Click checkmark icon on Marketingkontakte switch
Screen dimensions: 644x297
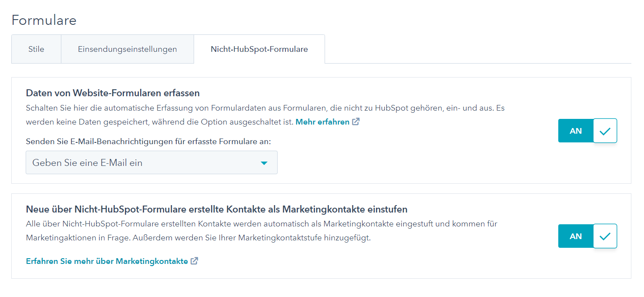(605, 236)
